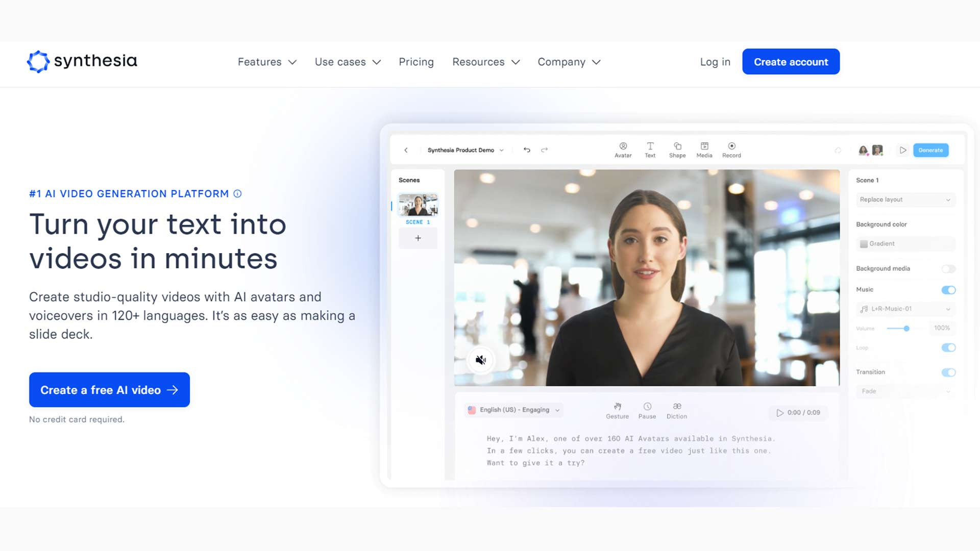This screenshot has width=980, height=551.
Task: Click the Gesture hand icon
Action: [617, 407]
